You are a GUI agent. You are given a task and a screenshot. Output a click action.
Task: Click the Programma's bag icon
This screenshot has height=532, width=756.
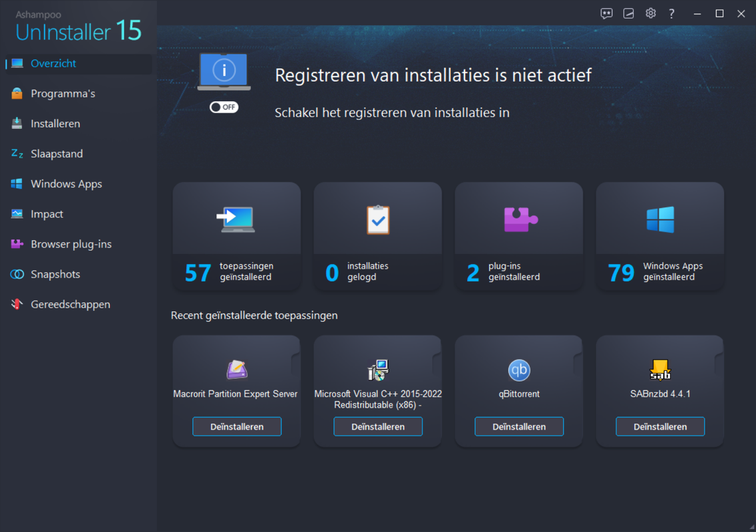17,94
